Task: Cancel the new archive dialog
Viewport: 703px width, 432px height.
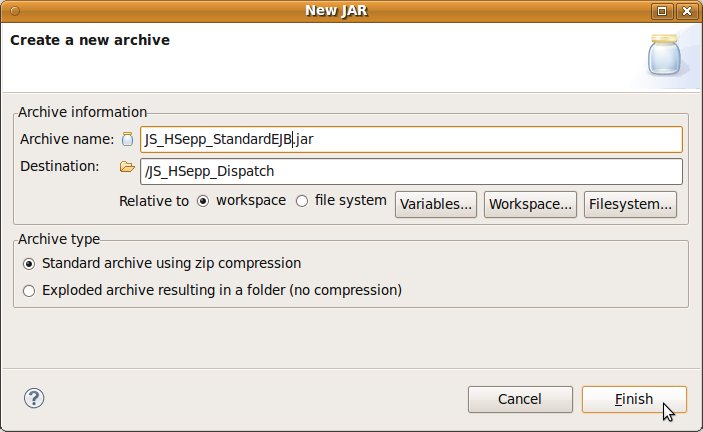Action: 520,400
